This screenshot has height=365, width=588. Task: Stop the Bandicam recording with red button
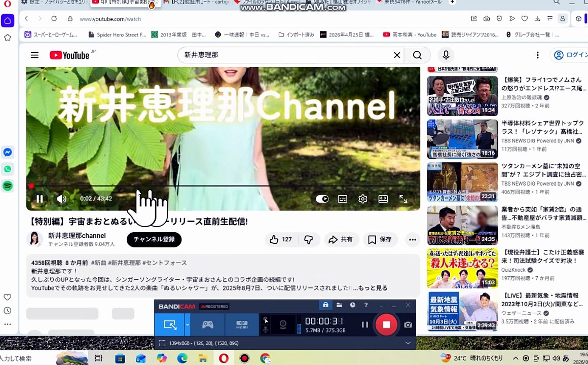386,324
